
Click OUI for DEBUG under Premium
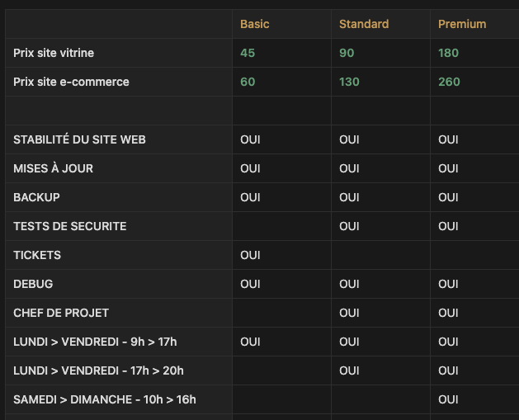[x=448, y=284]
